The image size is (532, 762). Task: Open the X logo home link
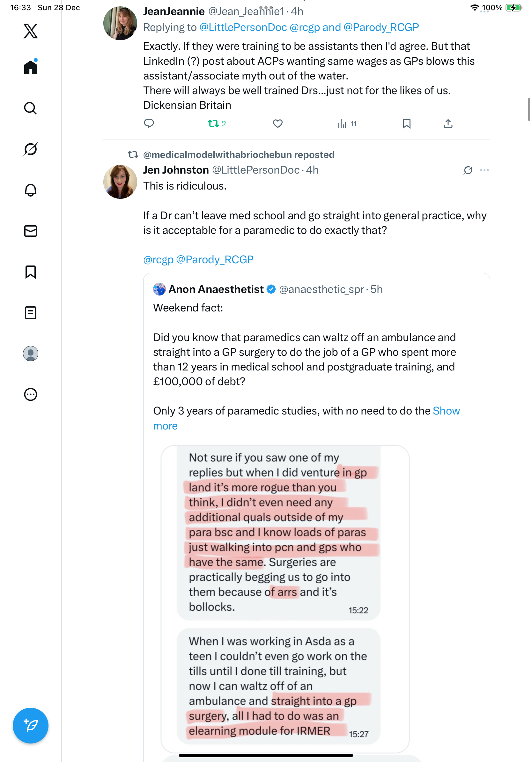(x=31, y=31)
